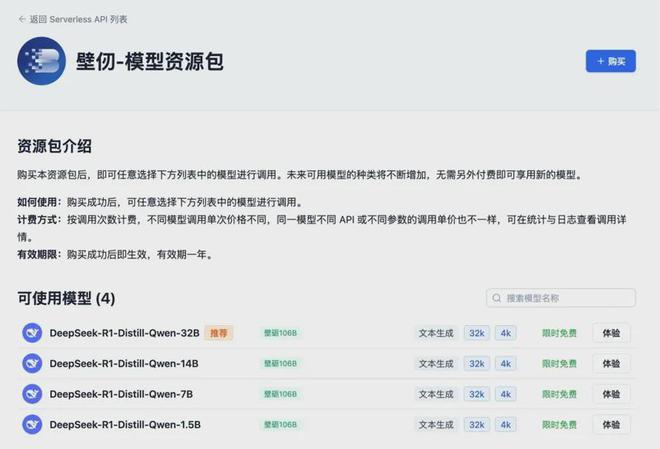The image size is (660, 449).
Task: Click the back arrow beside 返回 Serverless API 列表
Action: click(22, 19)
